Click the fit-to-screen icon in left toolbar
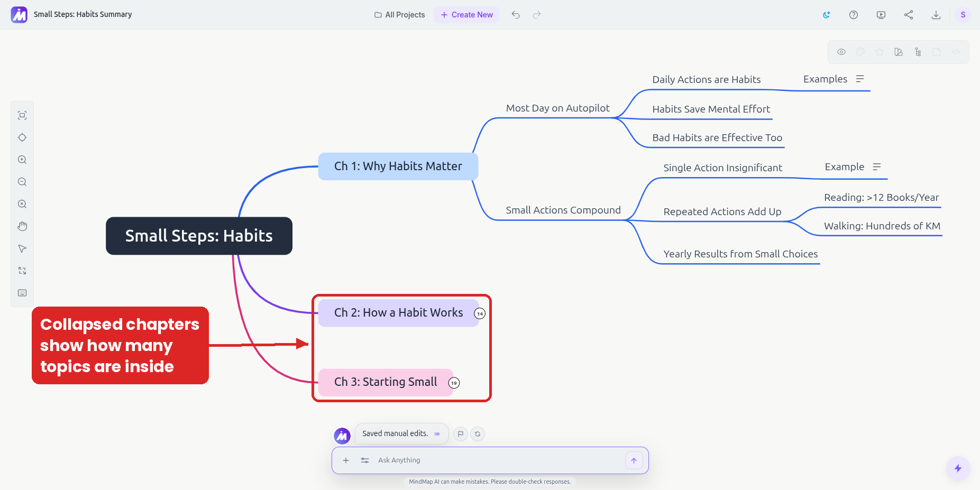980x490 pixels. click(22, 115)
